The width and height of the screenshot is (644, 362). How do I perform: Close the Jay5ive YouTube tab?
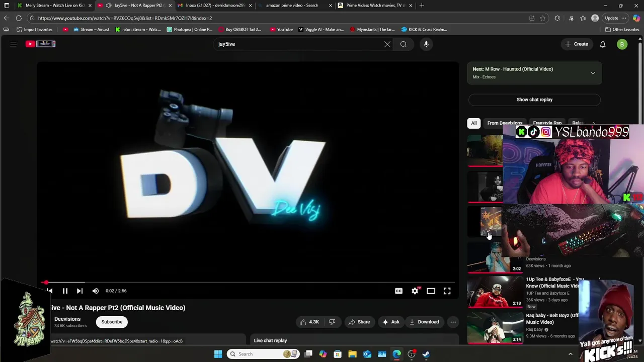[x=170, y=6]
